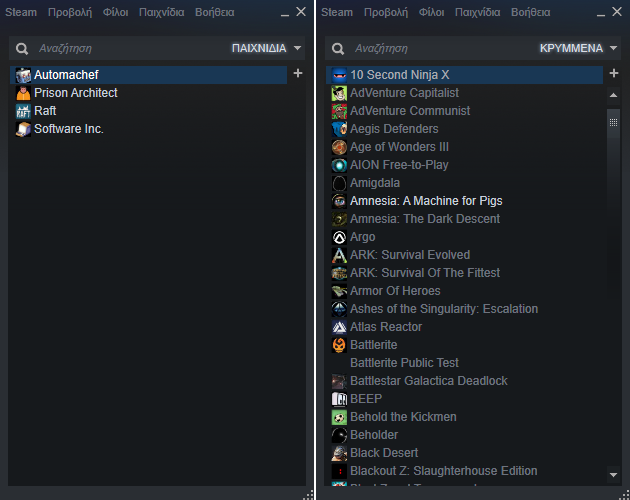Click the scrollbar thumb grip
The image size is (630, 500).
click(613, 123)
